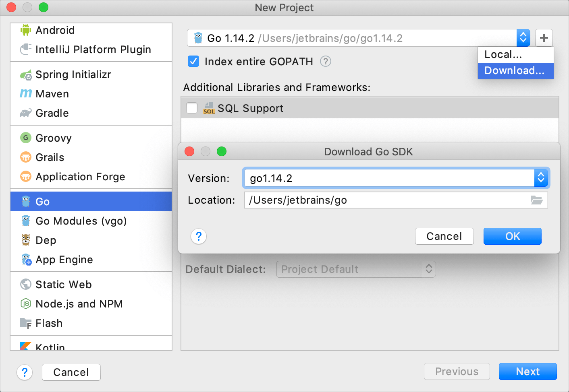Choose Local... from the popup menu

pyautogui.click(x=516, y=54)
